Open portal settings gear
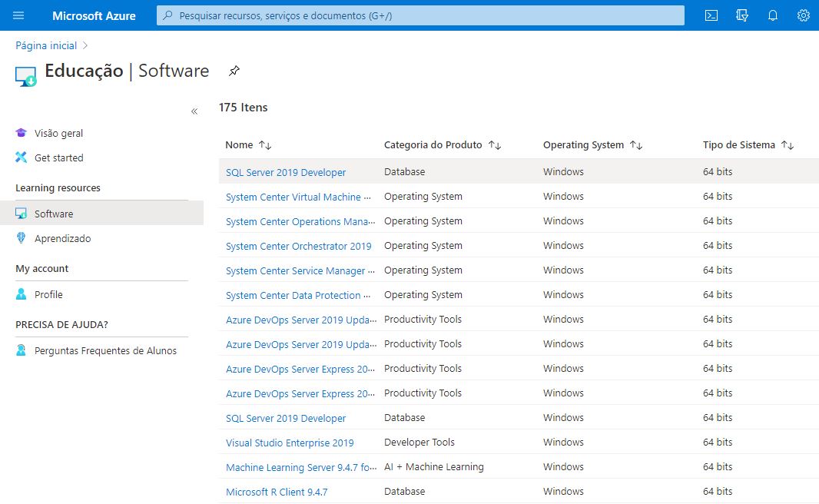The width and height of the screenshot is (819, 504). [x=804, y=15]
